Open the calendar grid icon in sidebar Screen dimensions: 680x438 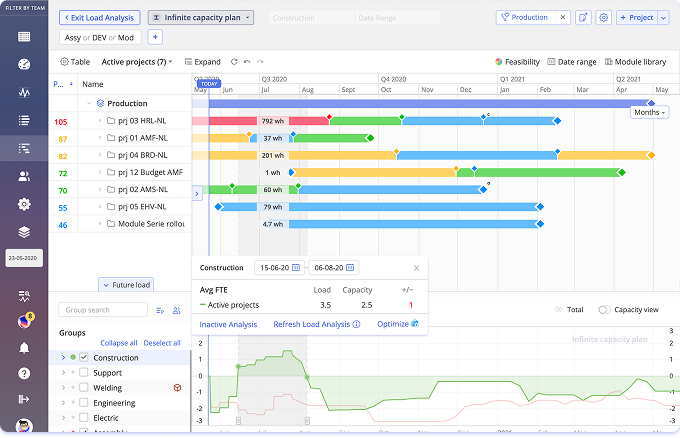click(24, 37)
